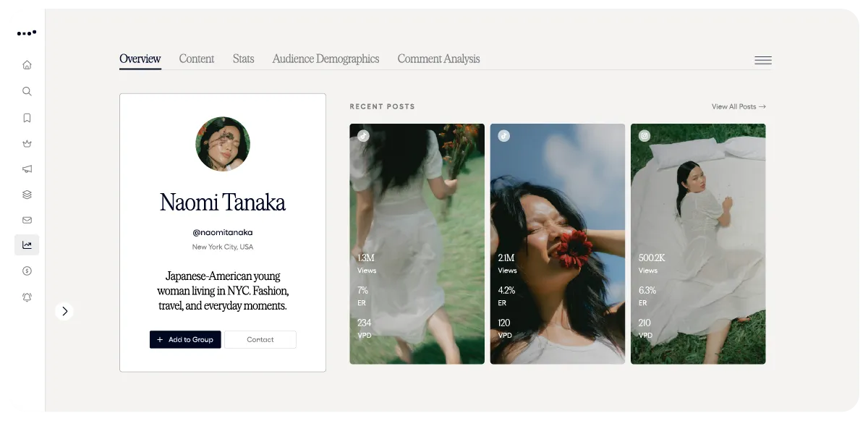
Task: Click the 234 VPD value
Action: pyautogui.click(x=364, y=323)
